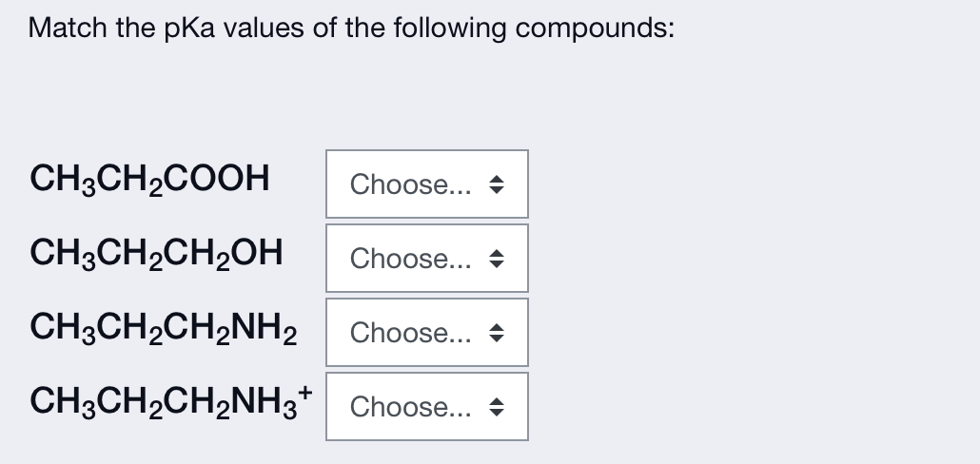Open the dropdown for CH3CH2CH2OH
Viewport: 980px width, 464px height.
pyautogui.click(x=426, y=258)
